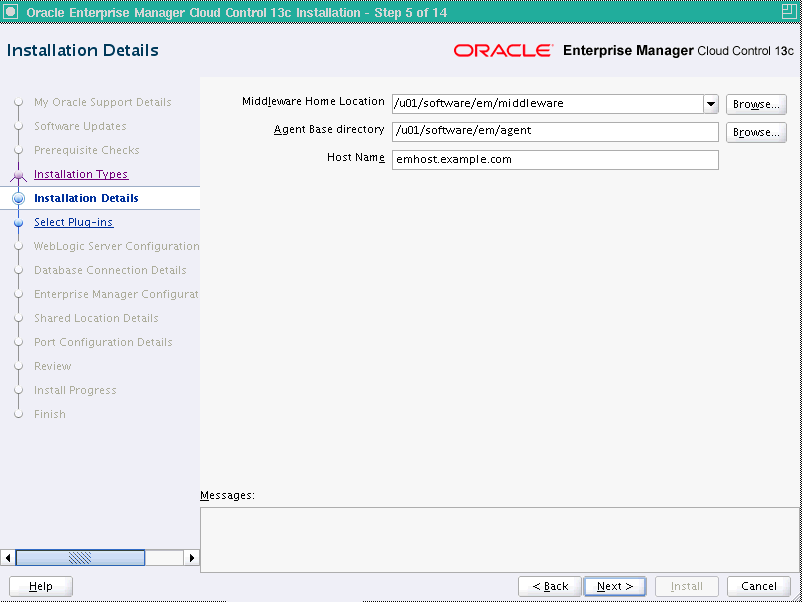
Task: Click the Port Configuration Details step text
Action: (103, 343)
